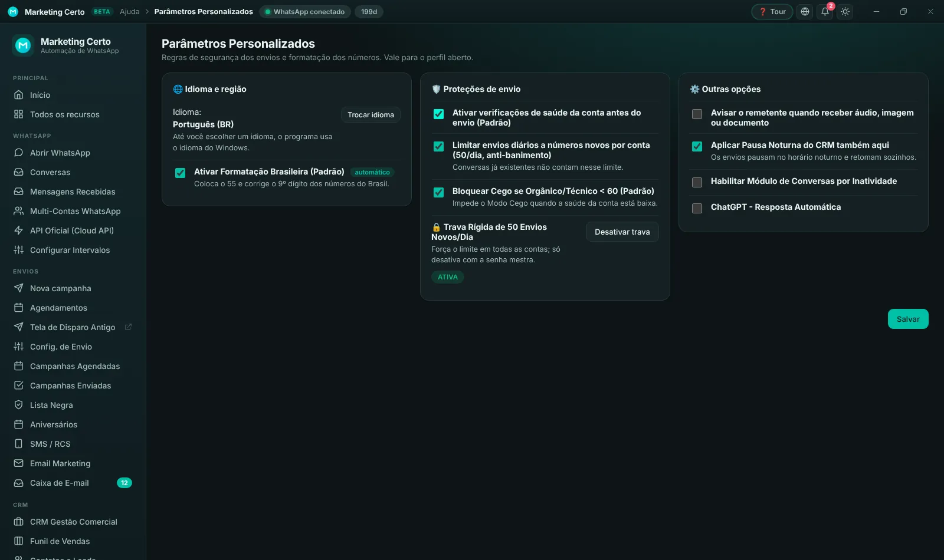Click the Nova campanha paper plane icon
Image resolution: width=944 pixels, height=560 pixels.
18,288
